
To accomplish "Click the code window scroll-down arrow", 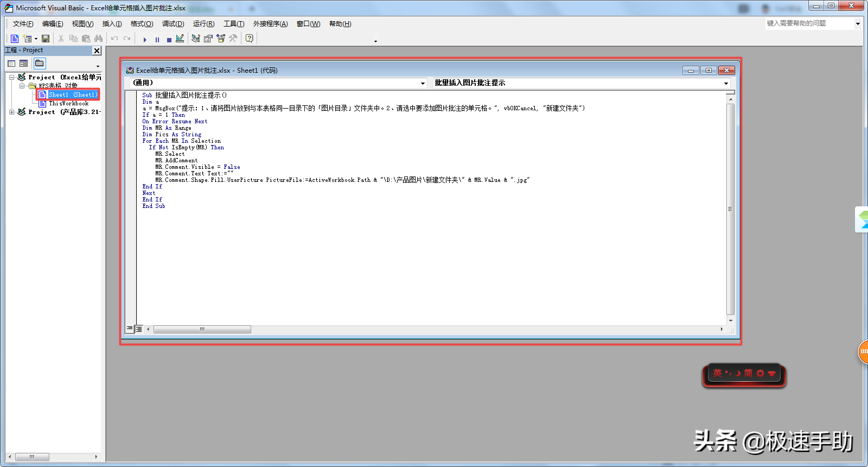I will click(x=730, y=320).
